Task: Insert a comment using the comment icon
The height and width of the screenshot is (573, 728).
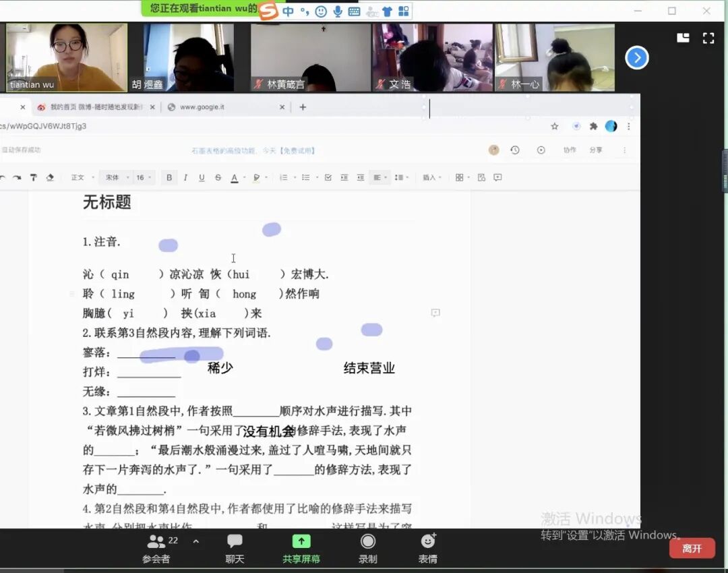Action: [497, 177]
